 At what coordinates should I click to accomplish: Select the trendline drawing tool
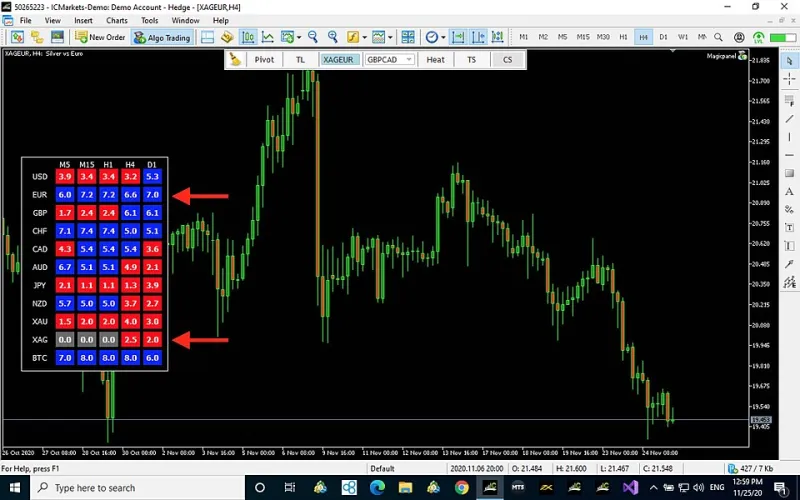point(789,119)
